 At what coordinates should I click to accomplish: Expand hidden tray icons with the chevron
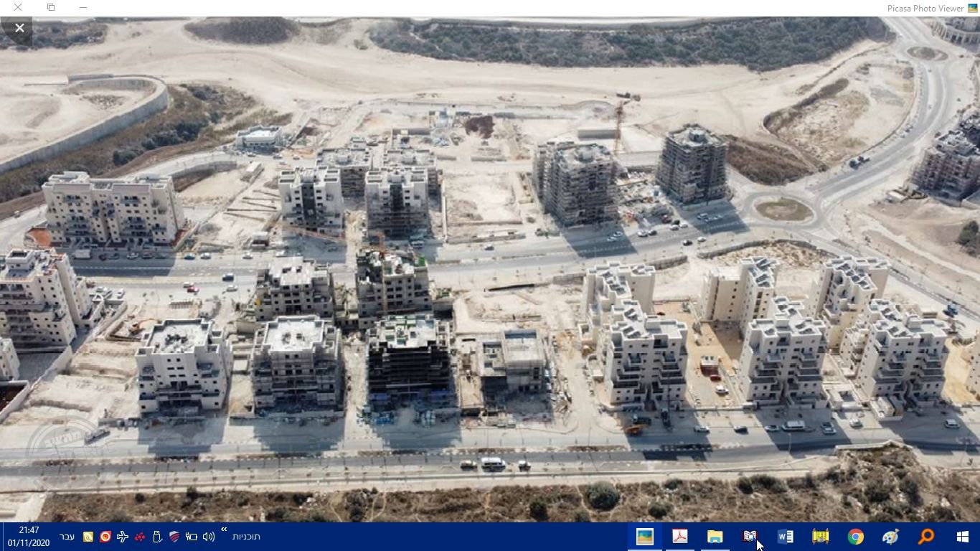tap(224, 529)
